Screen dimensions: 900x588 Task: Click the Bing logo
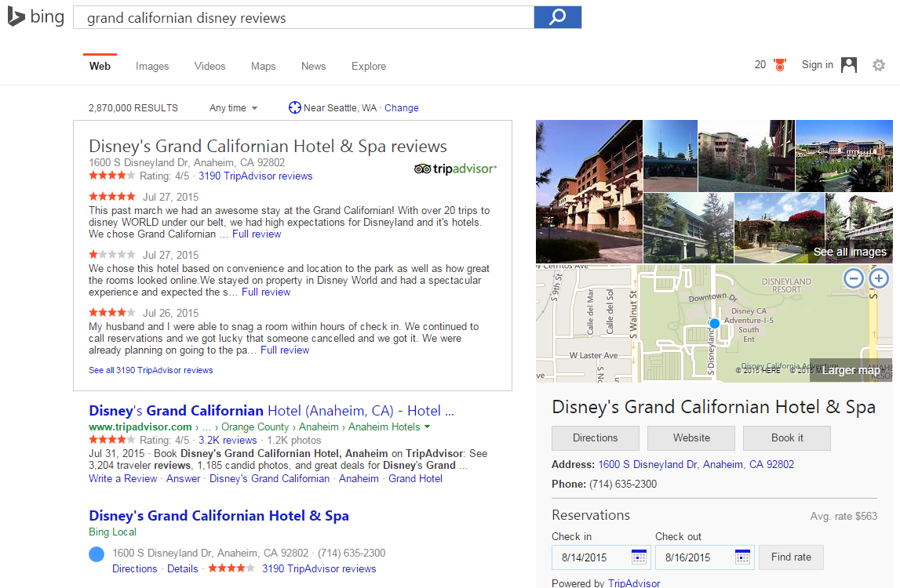[36, 16]
